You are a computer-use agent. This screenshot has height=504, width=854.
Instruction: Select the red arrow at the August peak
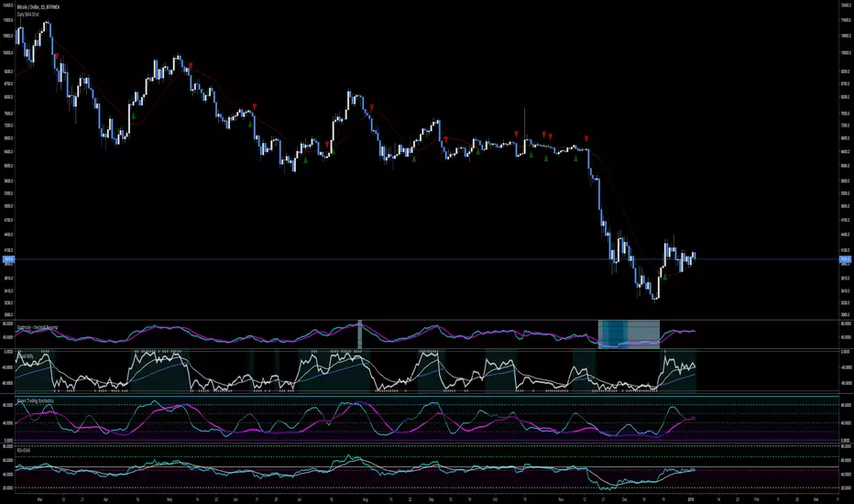373,109
